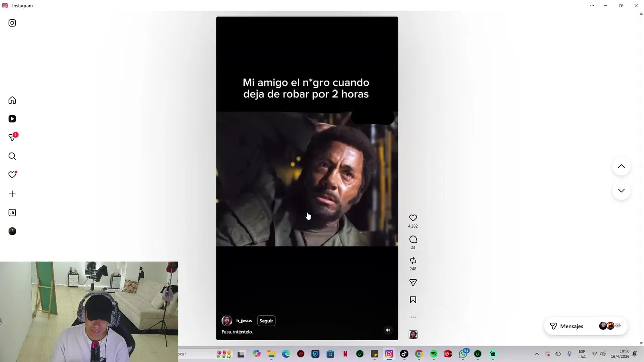This screenshot has width=644, height=362.
Task: Click the microphone icon in system tray
Action: [569, 354]
